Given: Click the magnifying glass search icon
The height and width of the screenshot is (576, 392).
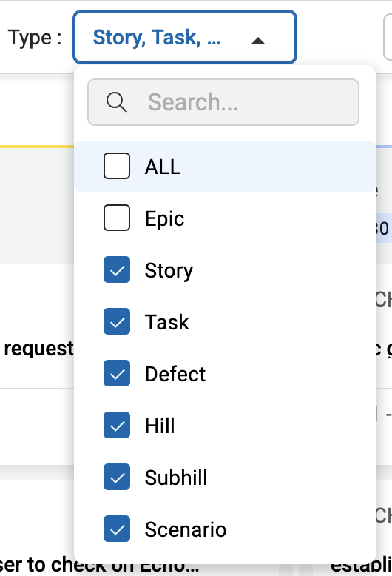Looking at the screenshot, I should (117, 101).
